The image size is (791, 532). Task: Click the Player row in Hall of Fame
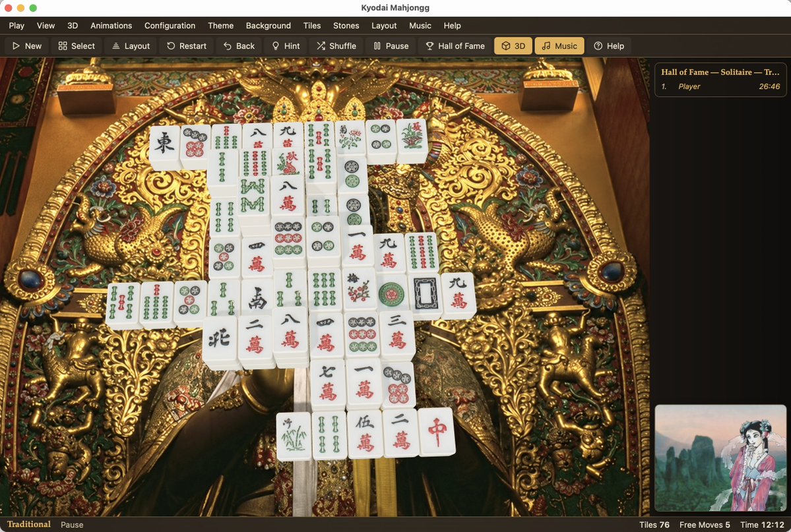click(x=720, y=86)
